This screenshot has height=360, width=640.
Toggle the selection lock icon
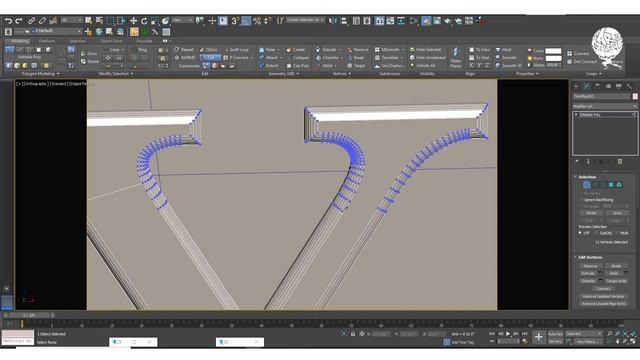[353, 334]
